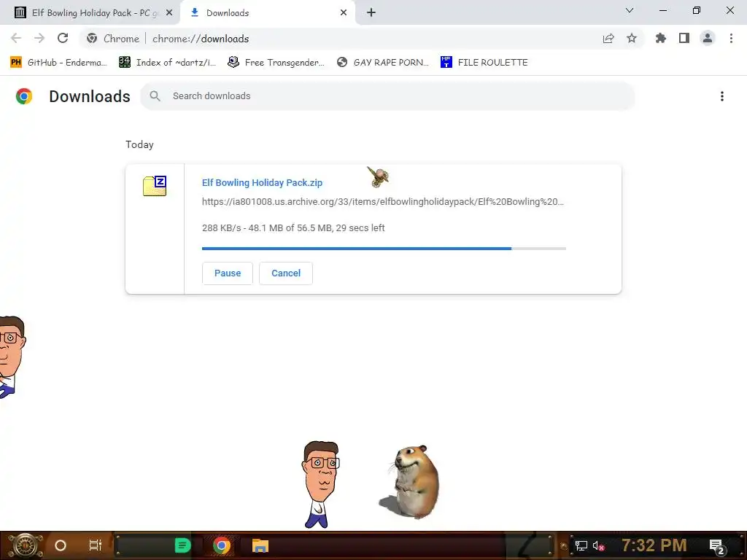The image size is (747, 560).
Task: Open the profile avatar menu
Action: (x=708, y=39)
